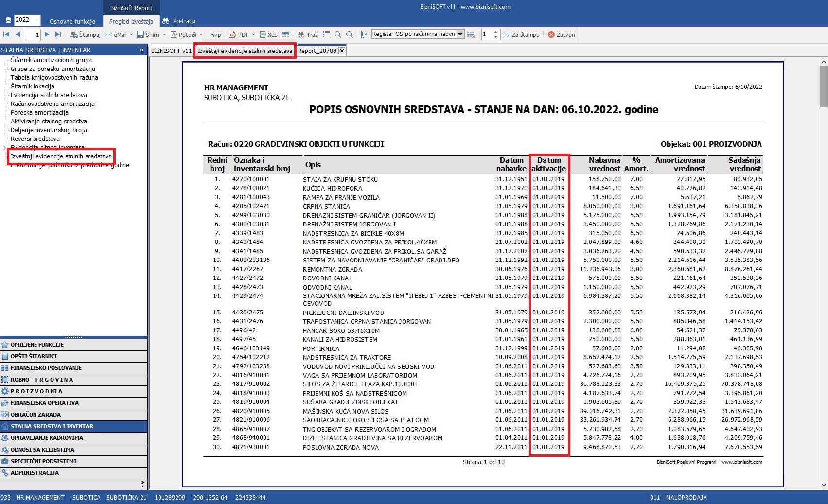The height and width of the screenshot is (504, 828).
Task: Go to the first report page
Action: point(6,35)
